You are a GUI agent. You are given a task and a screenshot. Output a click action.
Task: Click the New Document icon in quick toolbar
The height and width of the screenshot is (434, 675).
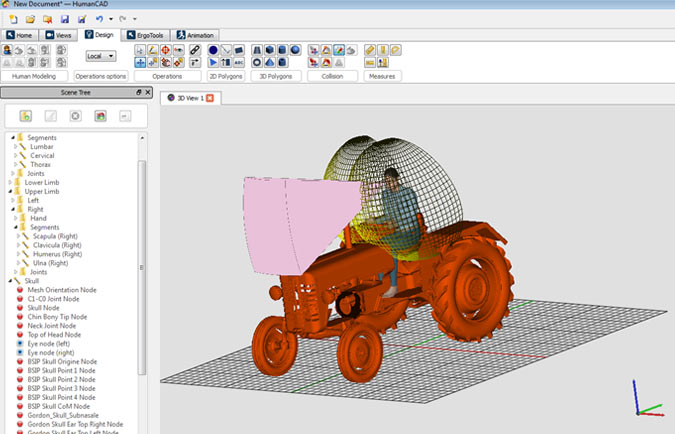[x=12, y=19]
